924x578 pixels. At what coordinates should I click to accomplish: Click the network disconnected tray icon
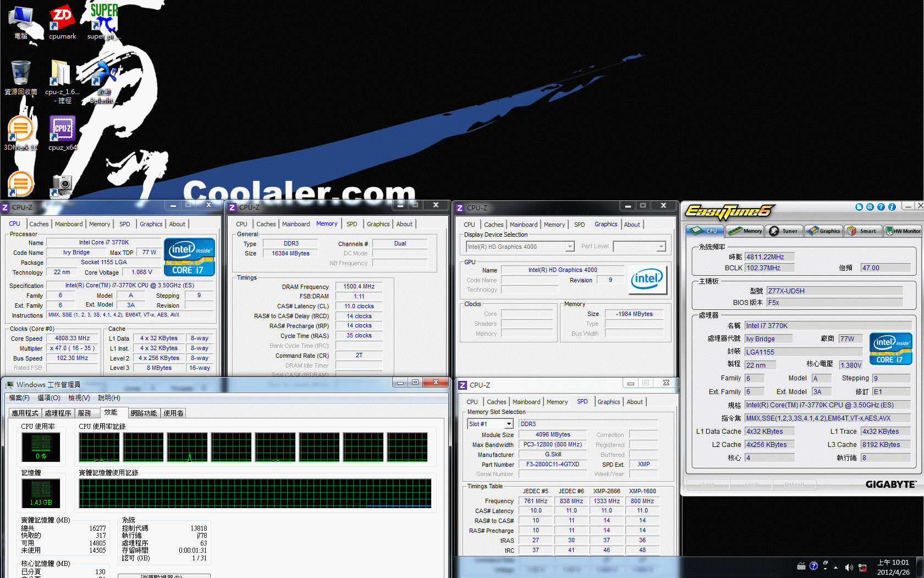[x=862, y=568]
